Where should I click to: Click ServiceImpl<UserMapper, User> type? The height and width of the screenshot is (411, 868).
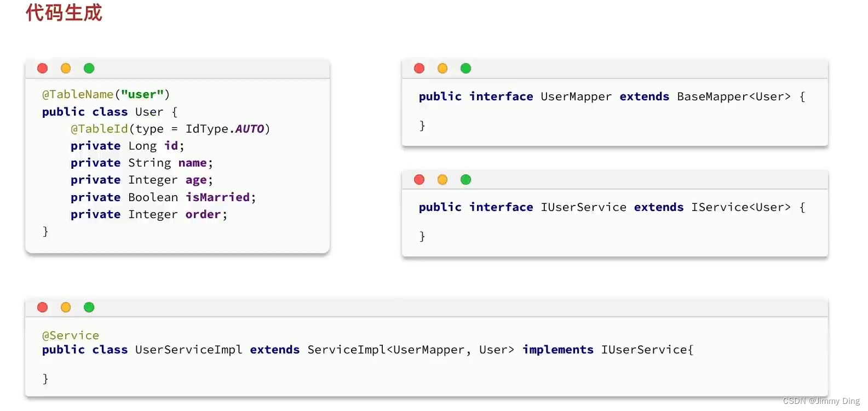pos(411,350)
